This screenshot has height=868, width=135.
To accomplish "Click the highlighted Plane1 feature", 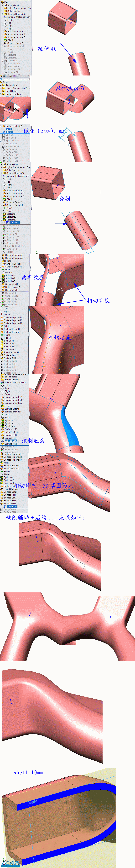I will click(9, 132).
